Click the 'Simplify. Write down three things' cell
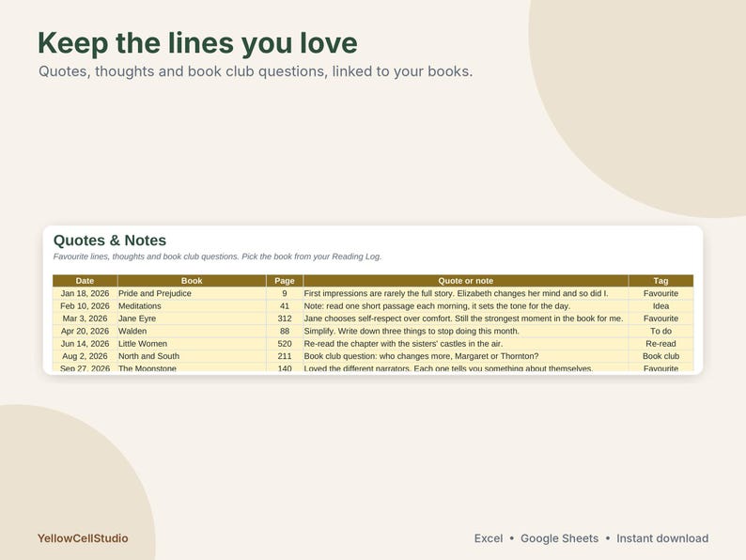 click(466, 331)
